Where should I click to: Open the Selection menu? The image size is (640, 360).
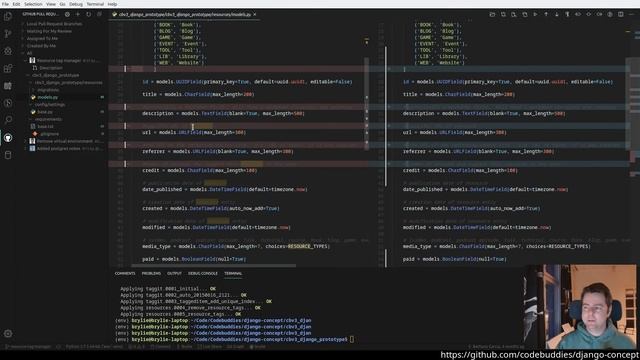tap(33, 4)
